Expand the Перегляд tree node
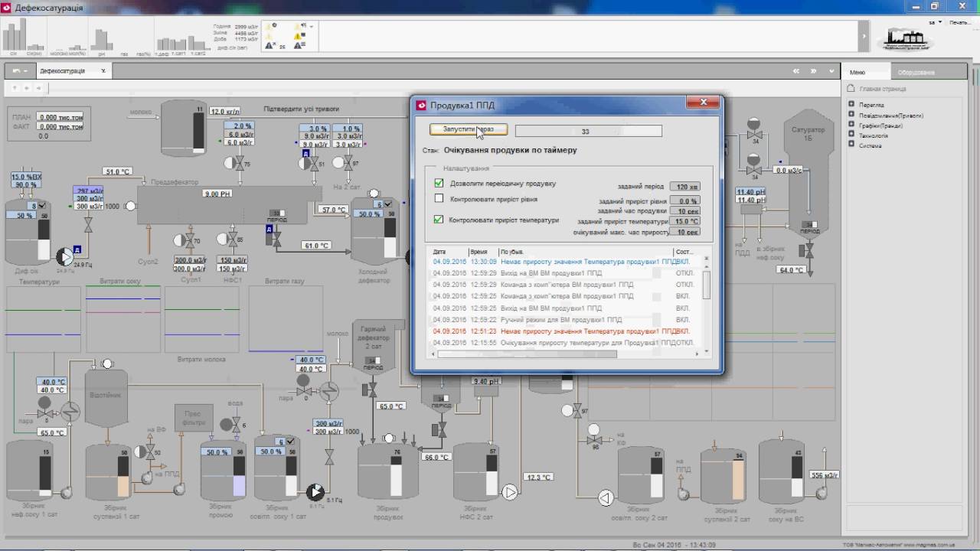 [x=851, y=105]
